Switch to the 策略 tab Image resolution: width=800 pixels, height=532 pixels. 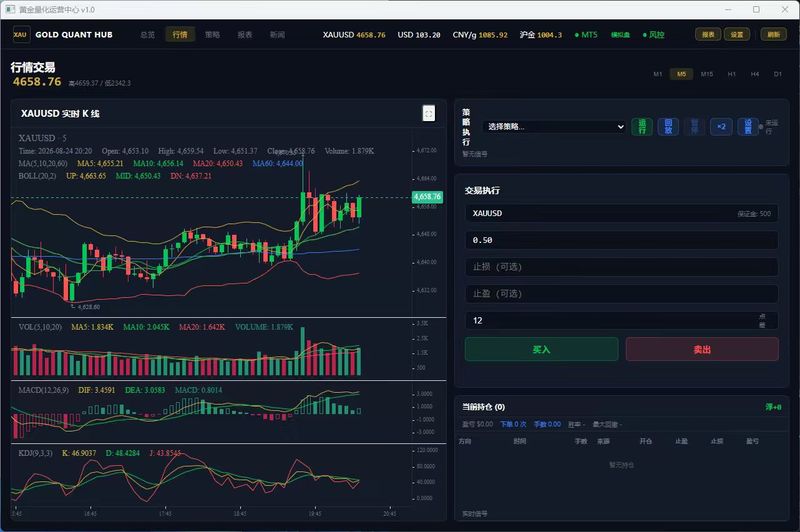pos(212,35)
